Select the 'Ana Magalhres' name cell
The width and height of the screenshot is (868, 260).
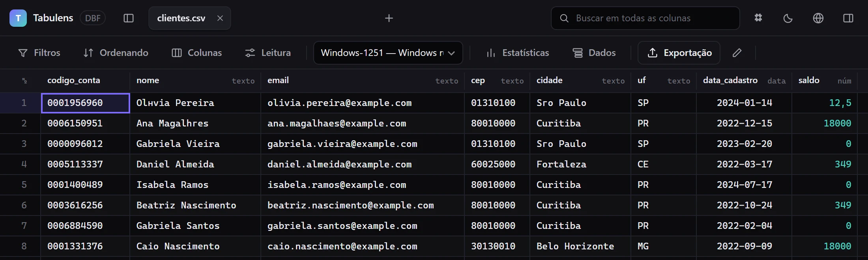195,123
